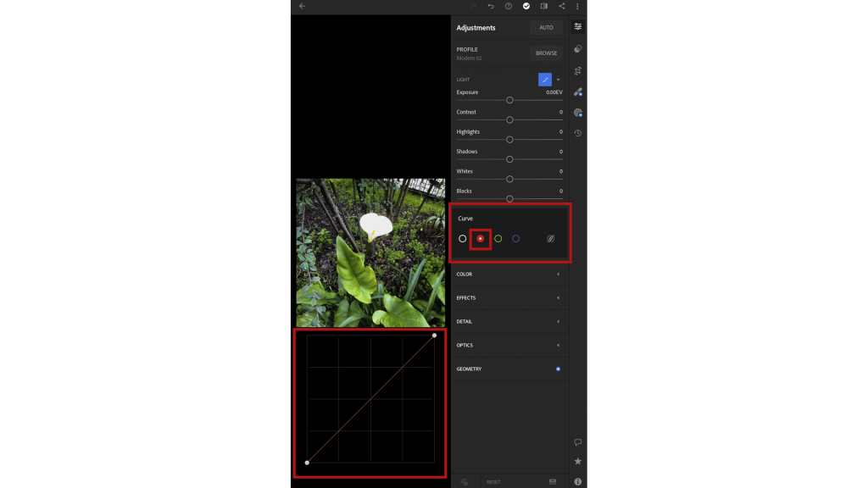The image size is (868, 488).
Task: Expand the OPTICS section
Action: pyautogui.click(x=509, y=346)
